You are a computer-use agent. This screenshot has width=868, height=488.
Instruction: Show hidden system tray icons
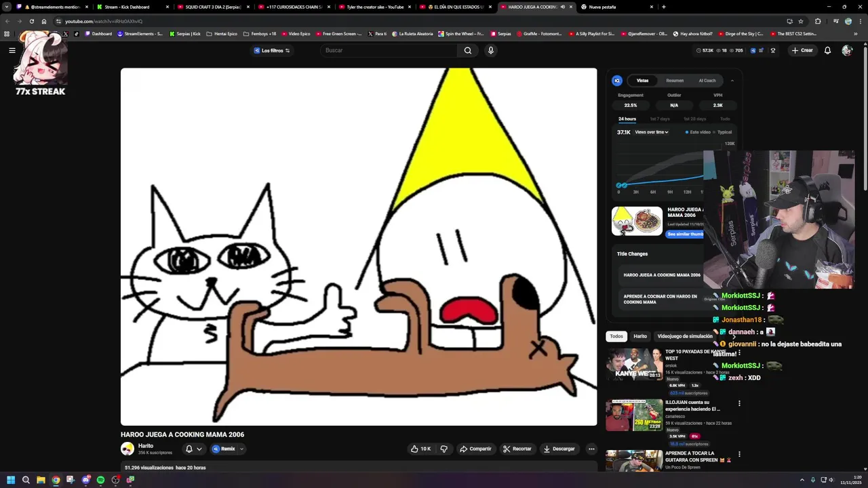[x=802, y=480]
